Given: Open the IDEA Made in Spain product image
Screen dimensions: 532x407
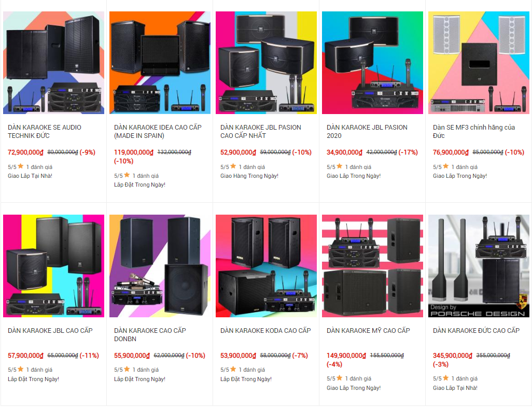Looking at the screenshot, I should tap(160, 63).
